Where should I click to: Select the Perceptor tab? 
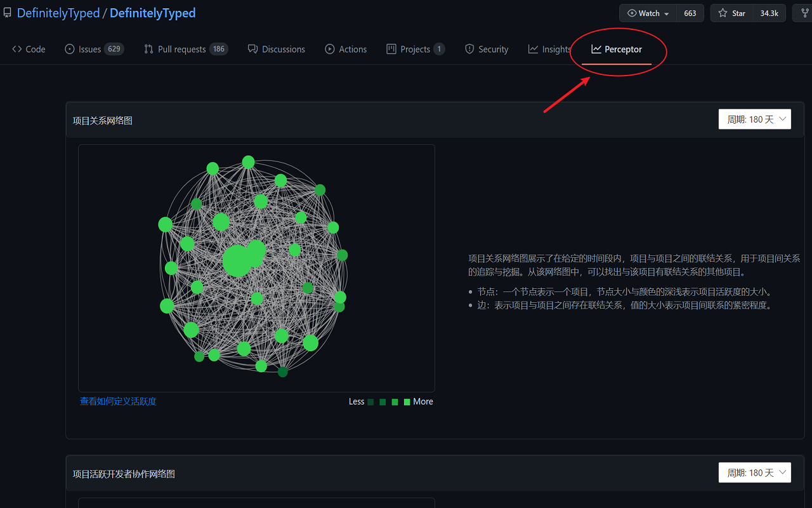617,49
